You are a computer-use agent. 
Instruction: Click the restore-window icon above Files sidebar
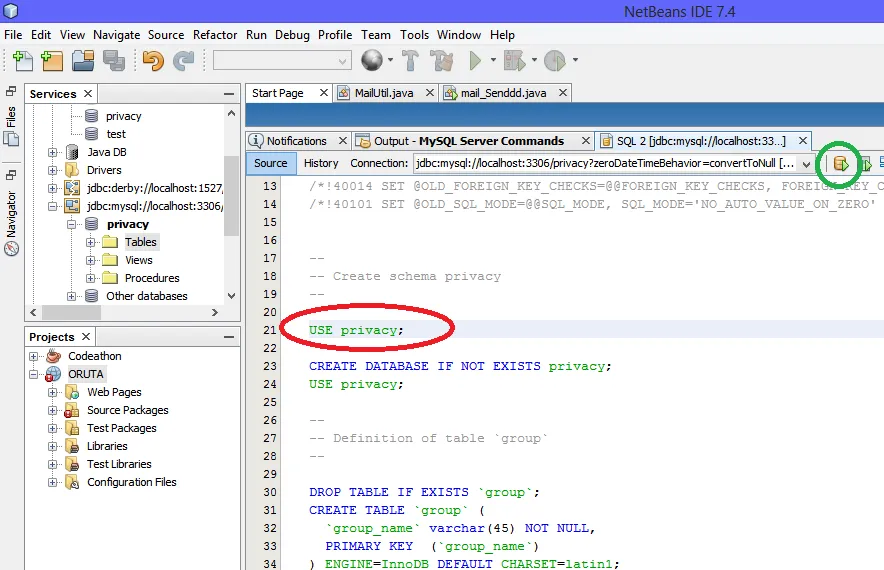(11, 91)
